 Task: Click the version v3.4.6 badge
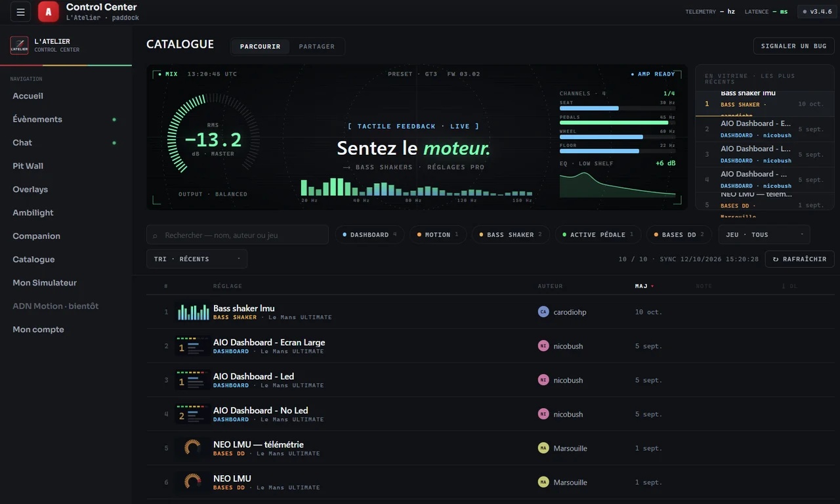click(816, 11)
